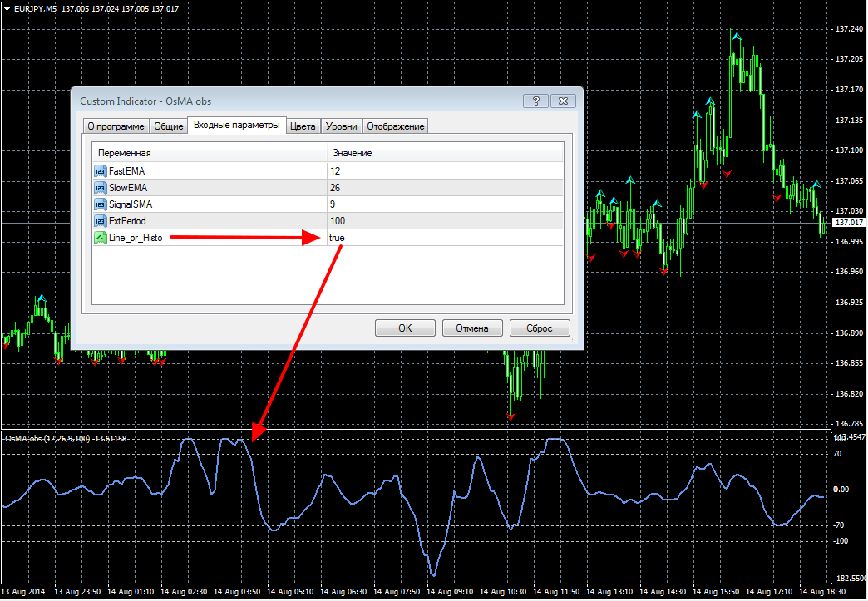Select the ExtPeriod value 100 field
The height and width of the screenshot is (601, 868).
click(446, 221)
